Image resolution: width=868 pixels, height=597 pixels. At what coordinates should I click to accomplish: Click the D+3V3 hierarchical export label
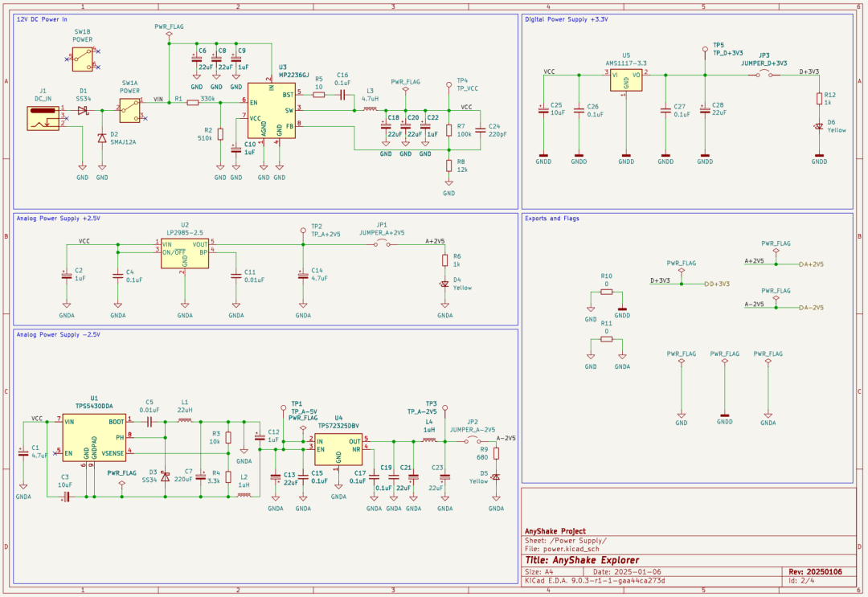pyautogui.click(x=718, y=284)
